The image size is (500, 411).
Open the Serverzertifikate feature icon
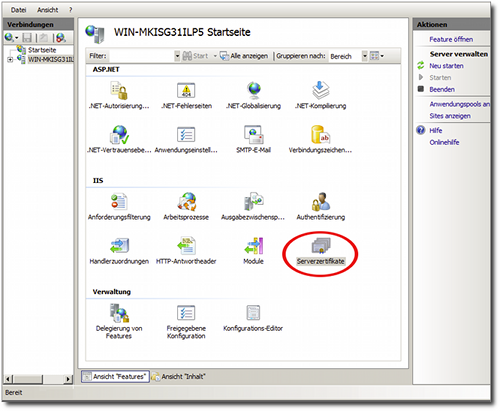point(321,246)
